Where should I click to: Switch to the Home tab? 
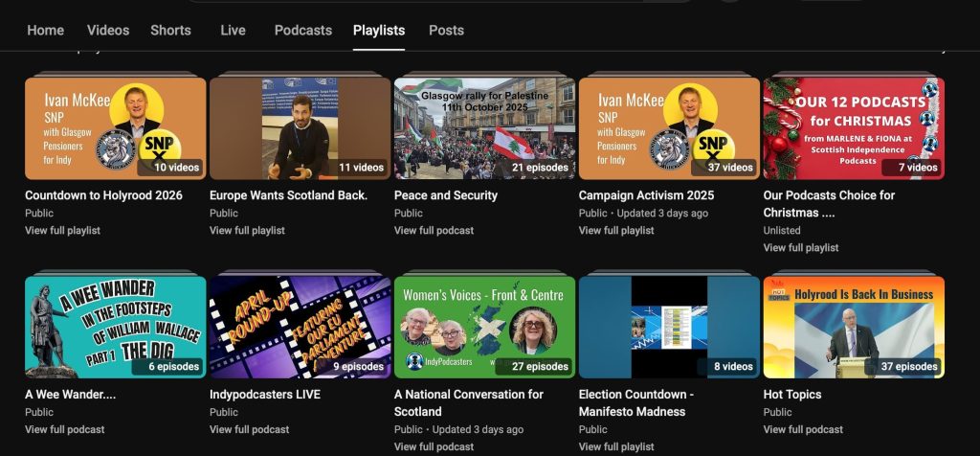[x=45, y=30]
